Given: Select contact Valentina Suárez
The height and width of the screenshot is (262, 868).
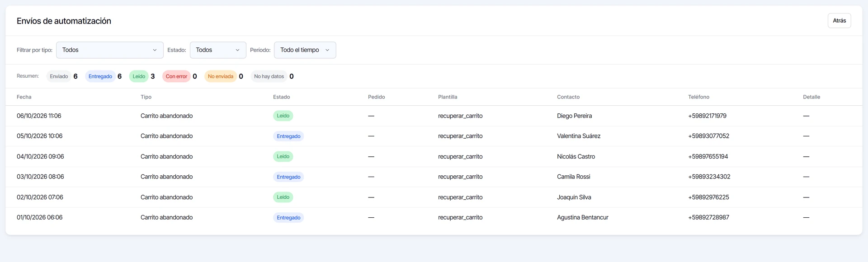Looking at the screenshot, I should [x=579, y=136].
